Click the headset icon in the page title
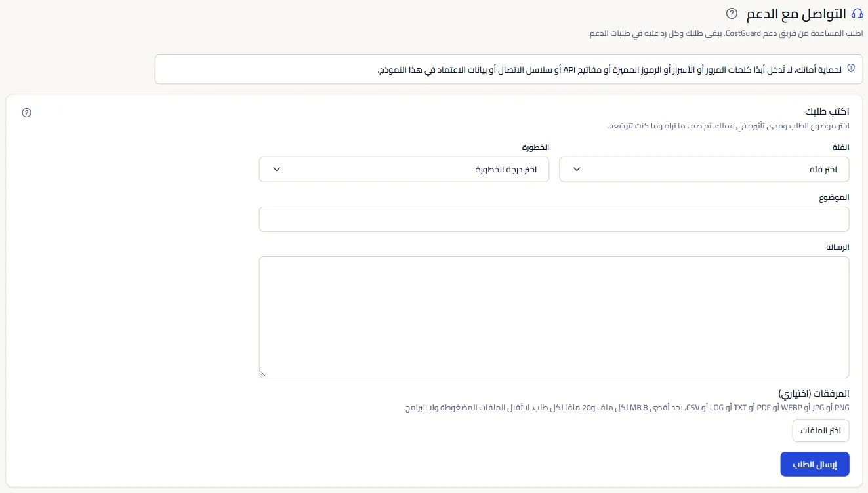This screenshot has width=868, height=493. coord(857,14)
